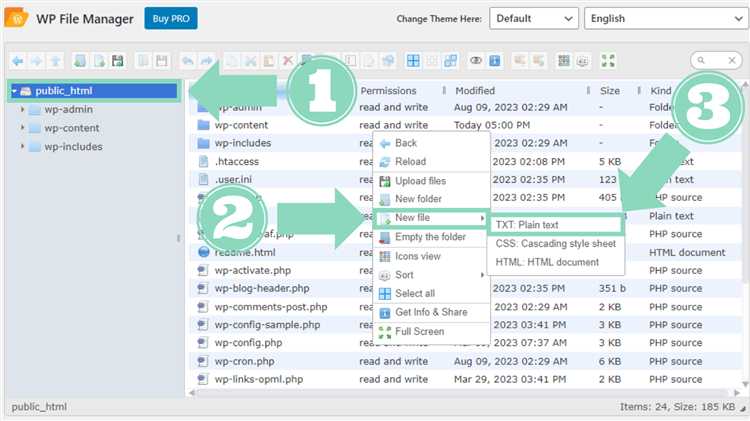
Task: Open New file submenu entry
Action: point(431,218)
